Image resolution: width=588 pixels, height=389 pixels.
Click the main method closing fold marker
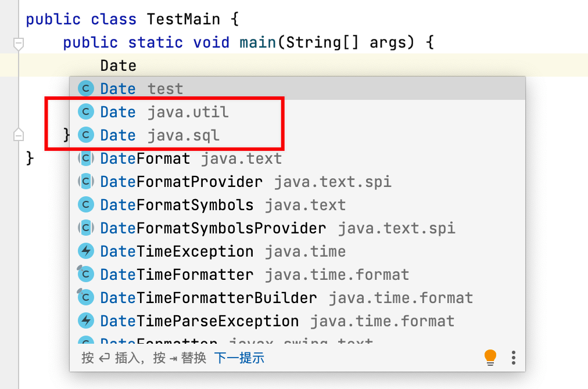(19, 135)
